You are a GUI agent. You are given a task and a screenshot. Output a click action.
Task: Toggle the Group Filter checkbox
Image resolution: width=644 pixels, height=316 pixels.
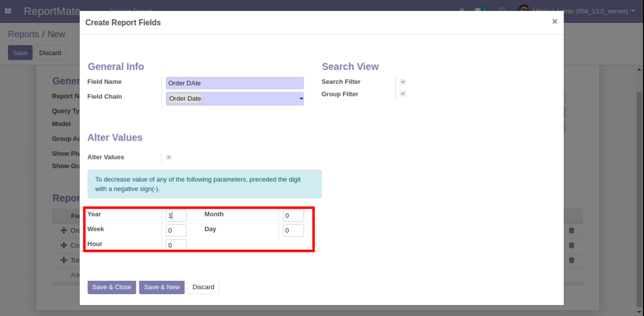[x=403, y=94]
